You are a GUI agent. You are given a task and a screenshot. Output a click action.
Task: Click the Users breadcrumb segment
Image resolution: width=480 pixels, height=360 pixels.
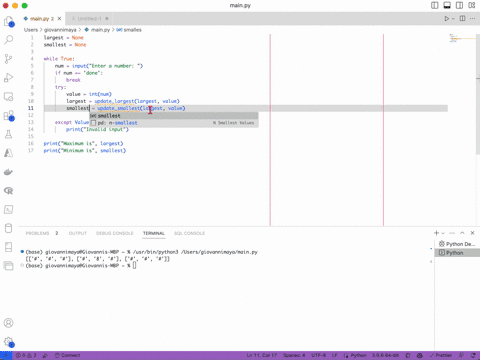(x=31, y=30)
